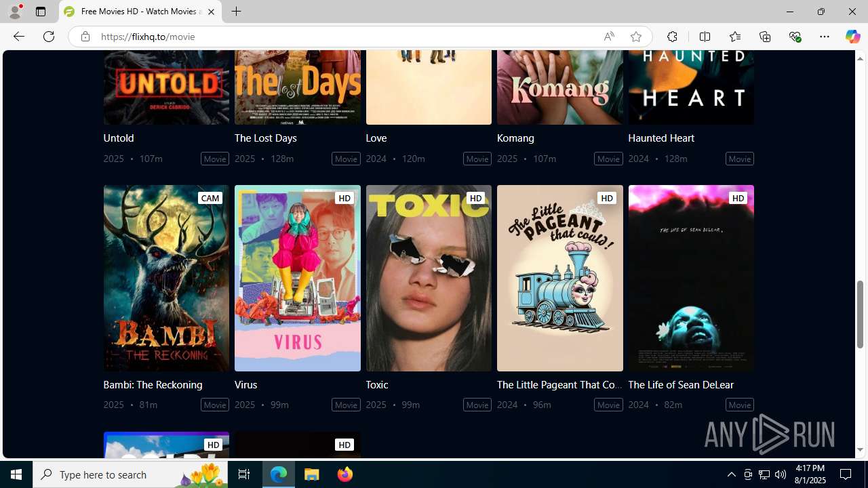Open the Haunted Heart title link
This screenshot has width=868, height=488.
tap(661, 138)
